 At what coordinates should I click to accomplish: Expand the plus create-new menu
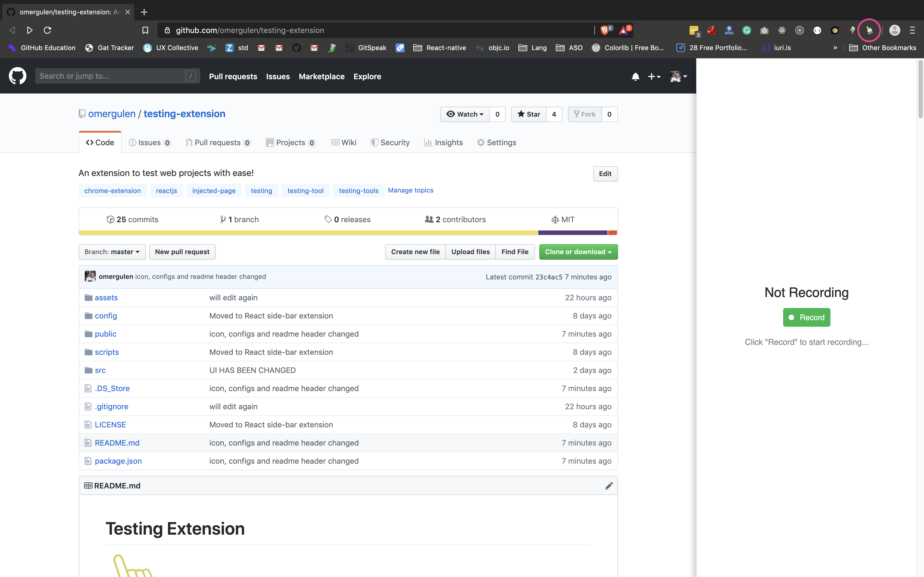(654, 77)
